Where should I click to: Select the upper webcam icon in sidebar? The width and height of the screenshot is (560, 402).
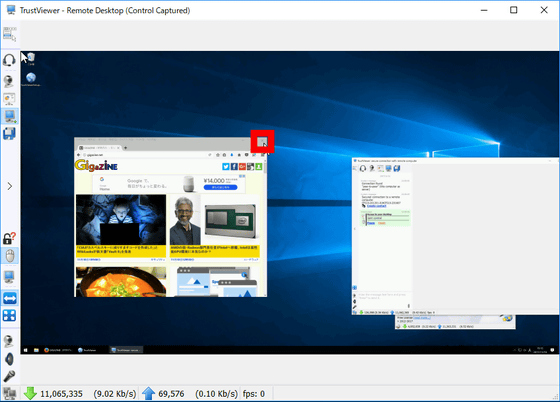[9, 81]
